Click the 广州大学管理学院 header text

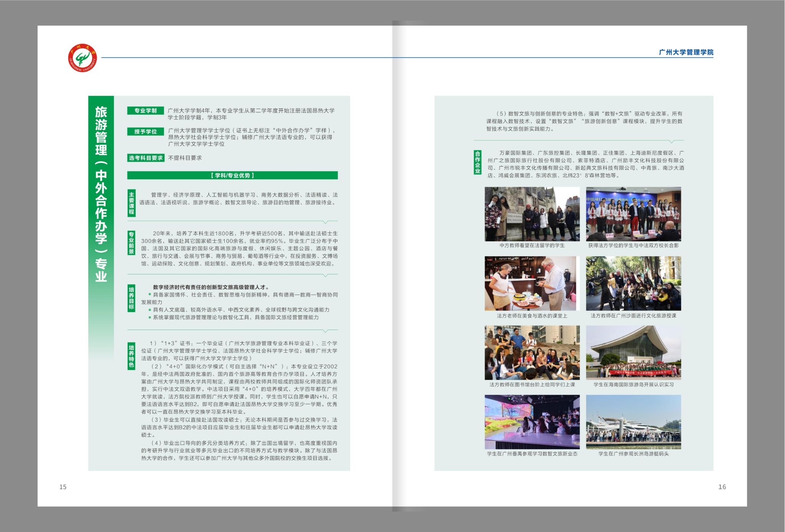686,52
